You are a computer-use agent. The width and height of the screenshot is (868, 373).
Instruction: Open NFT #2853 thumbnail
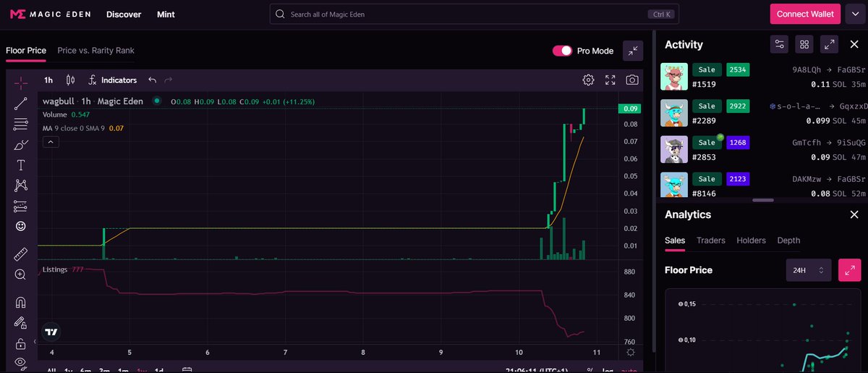[x=674, y=149]
